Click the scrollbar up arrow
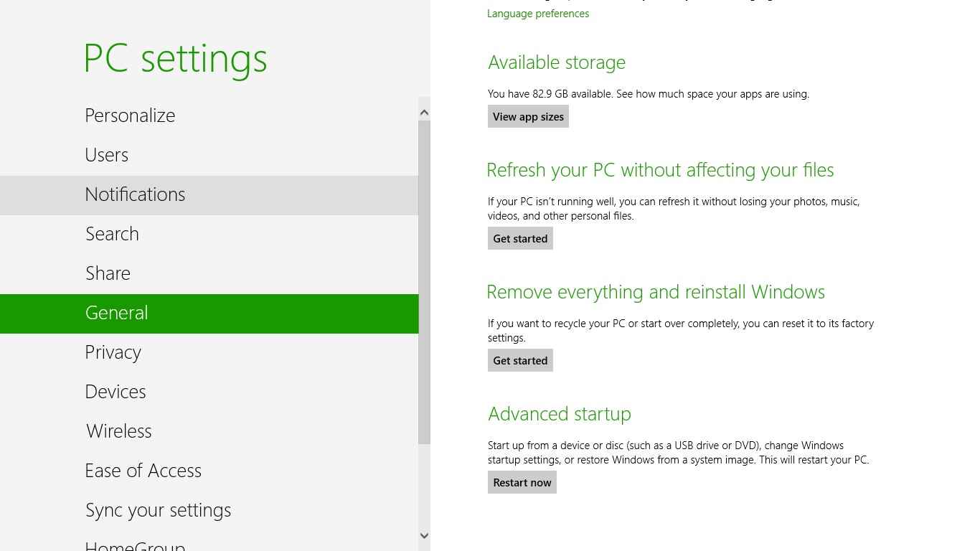980x551 pixels. [424, 111]
